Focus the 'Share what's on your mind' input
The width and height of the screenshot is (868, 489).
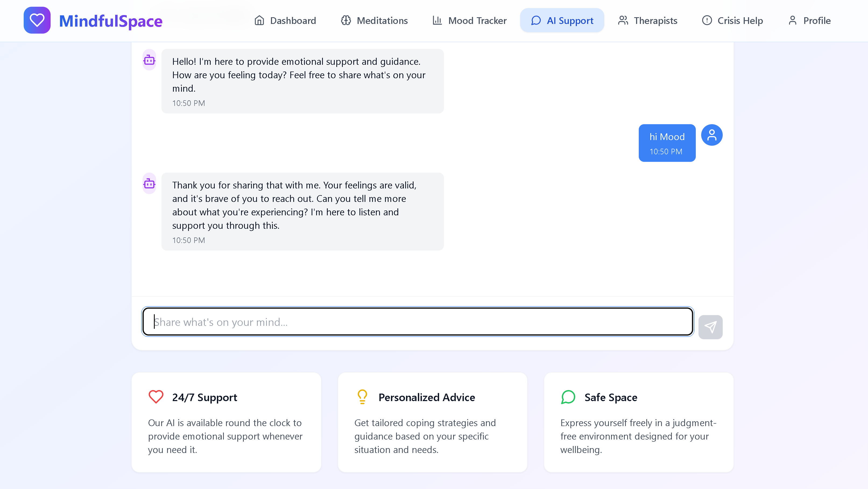tap(417, 322)
